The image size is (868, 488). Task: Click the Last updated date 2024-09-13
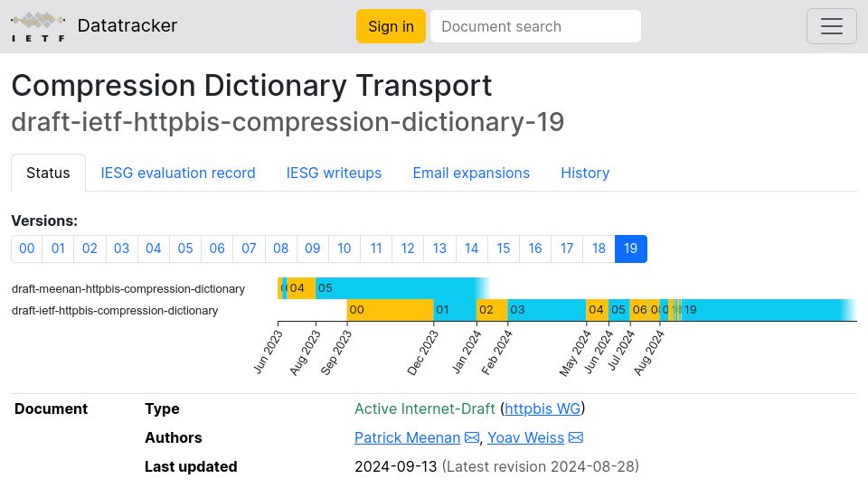tap(395, 466)
